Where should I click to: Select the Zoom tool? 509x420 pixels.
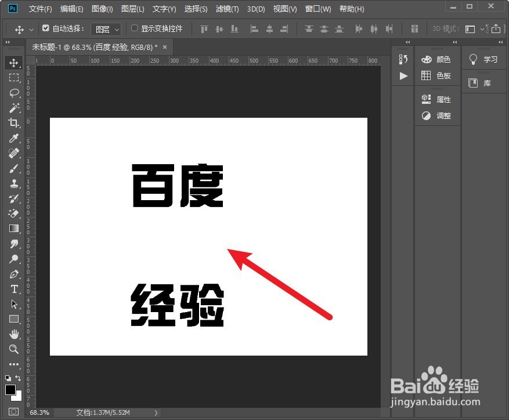click(13, 349)
